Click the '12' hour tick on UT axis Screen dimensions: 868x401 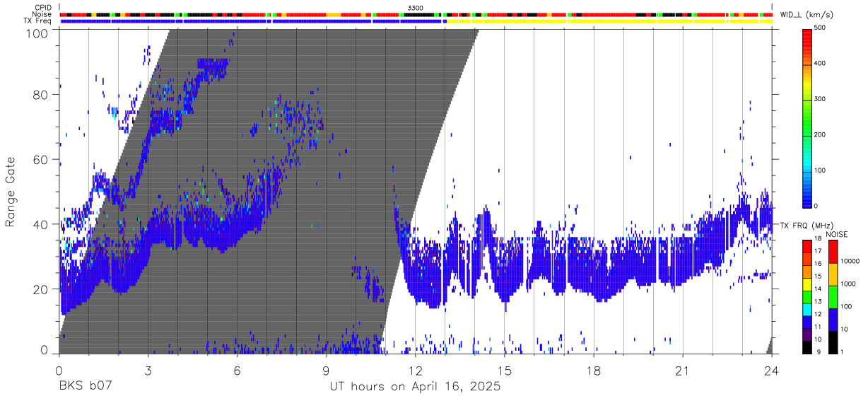pyautogui.click(x=416, y=370)
